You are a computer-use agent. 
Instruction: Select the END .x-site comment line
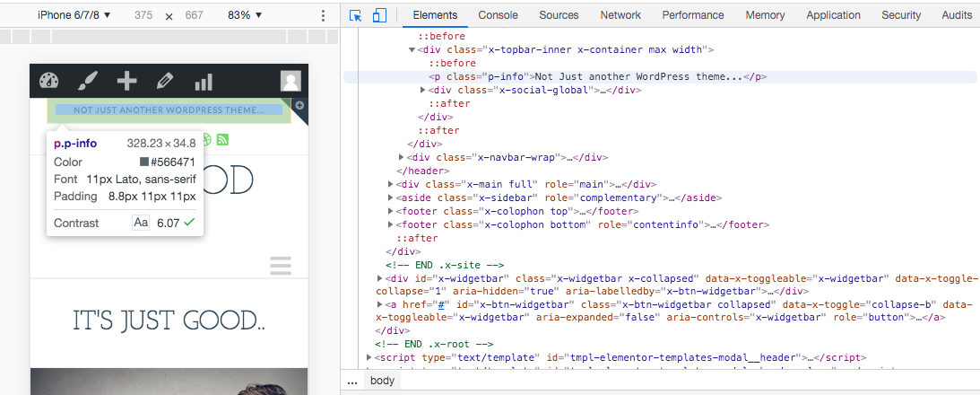click(x=445, y=265)
